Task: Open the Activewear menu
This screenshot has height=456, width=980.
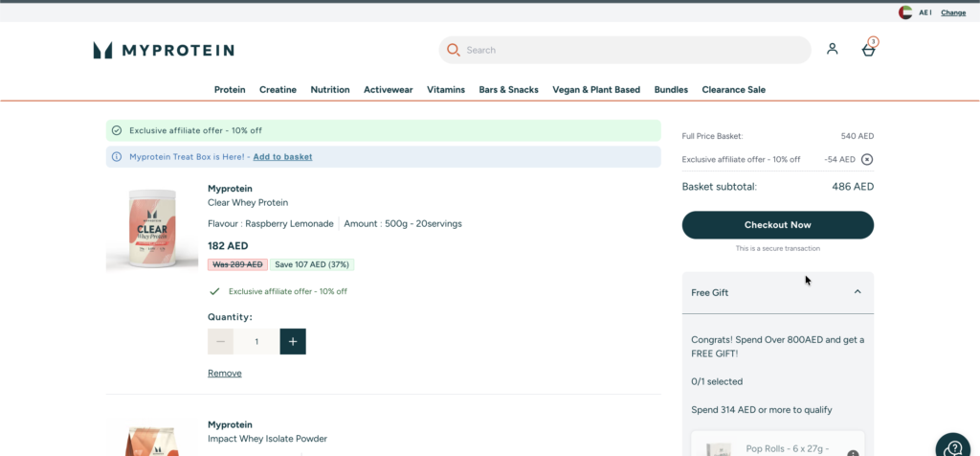Action: click(389, 90)
